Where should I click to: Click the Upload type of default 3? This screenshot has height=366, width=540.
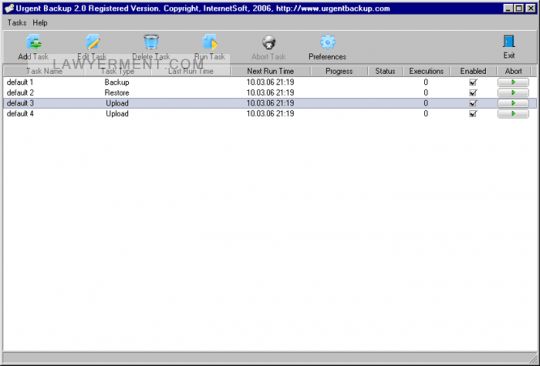(x=117, y=103)
